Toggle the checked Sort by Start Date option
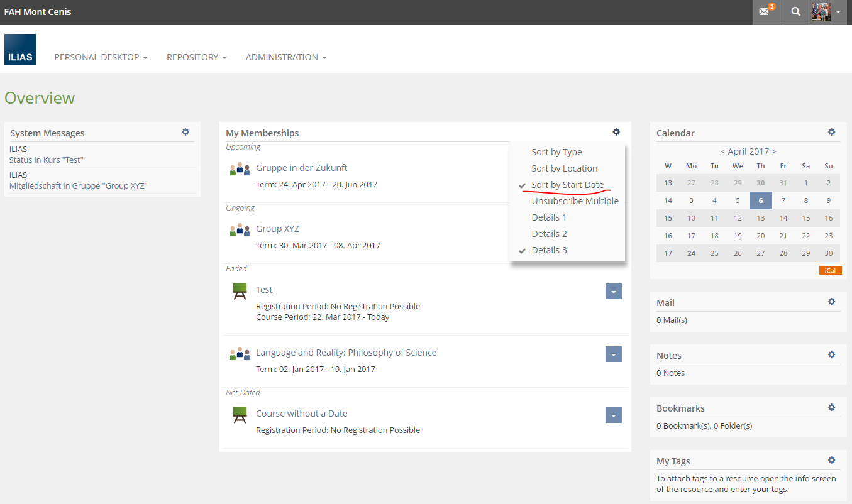The height and width of the screenshot is (504, 852). coord(567,185)
